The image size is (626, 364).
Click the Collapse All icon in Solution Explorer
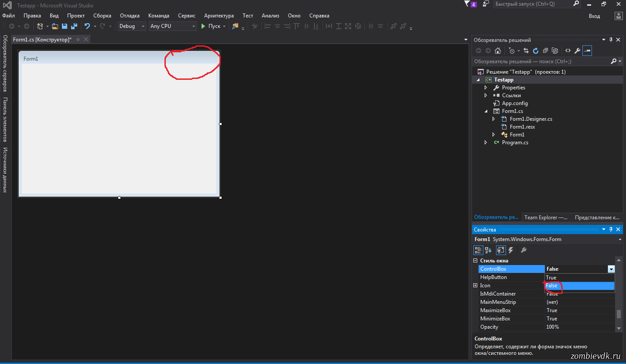point(545,51)
